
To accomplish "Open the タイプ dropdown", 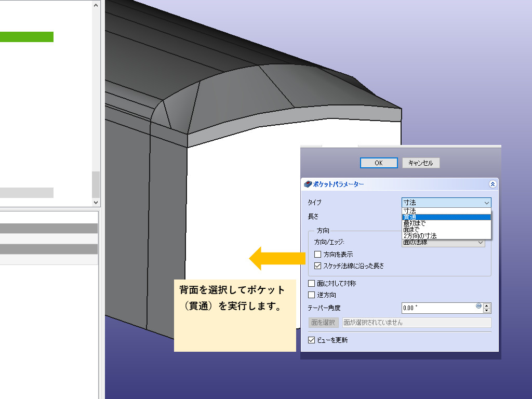I will coord(446,203).
